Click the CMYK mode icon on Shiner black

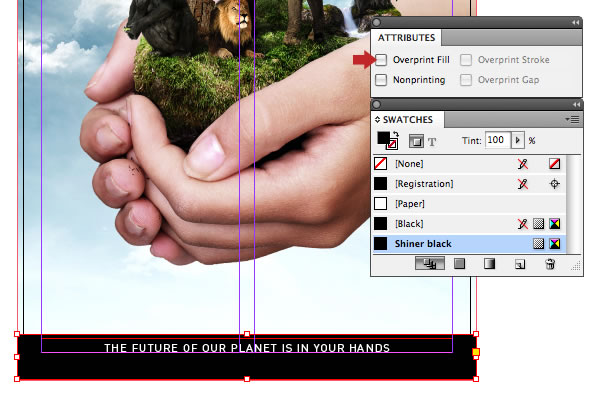(554, 244)
